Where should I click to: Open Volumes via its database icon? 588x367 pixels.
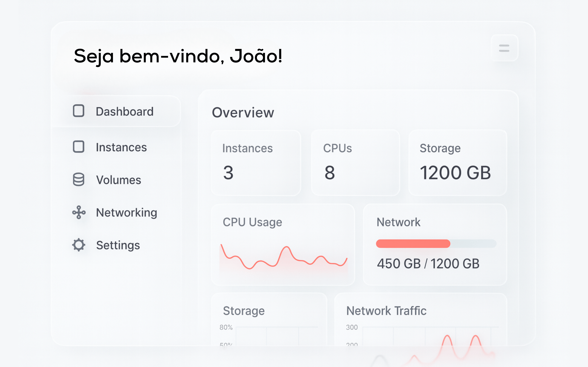click(78, 180)
